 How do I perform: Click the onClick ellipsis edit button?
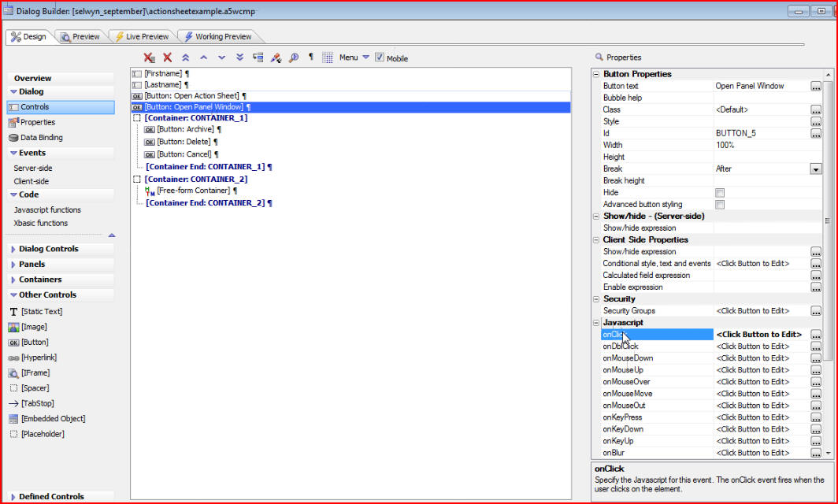pyautogui.click(x=816, y=335)
